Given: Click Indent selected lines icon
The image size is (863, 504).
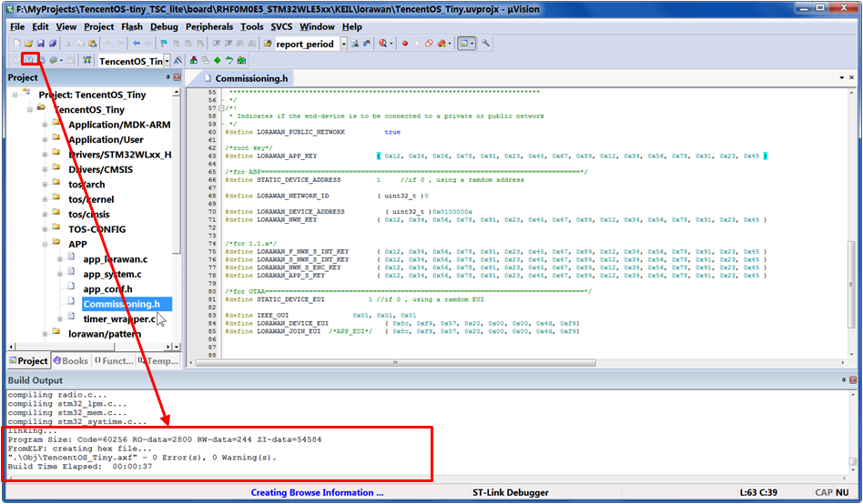Looking at the screenshot, I should pyautogui.click(x=217, y=44).
